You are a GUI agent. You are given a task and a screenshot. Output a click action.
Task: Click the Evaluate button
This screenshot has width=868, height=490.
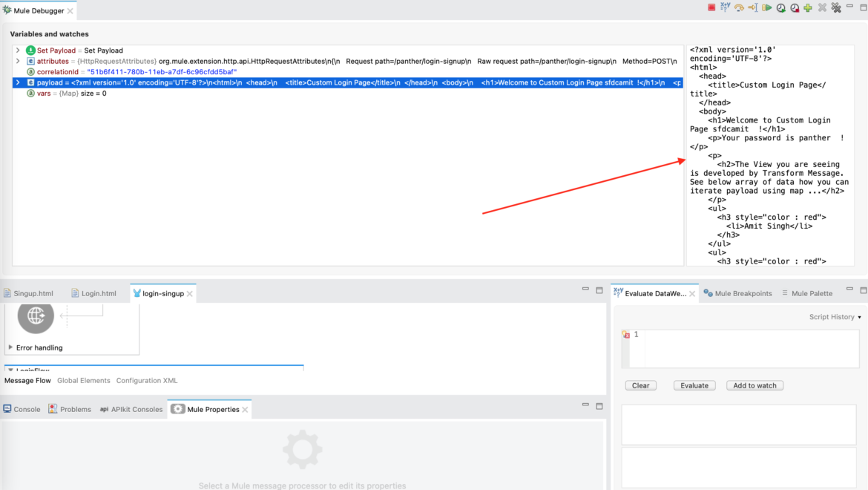click(694, 385)
